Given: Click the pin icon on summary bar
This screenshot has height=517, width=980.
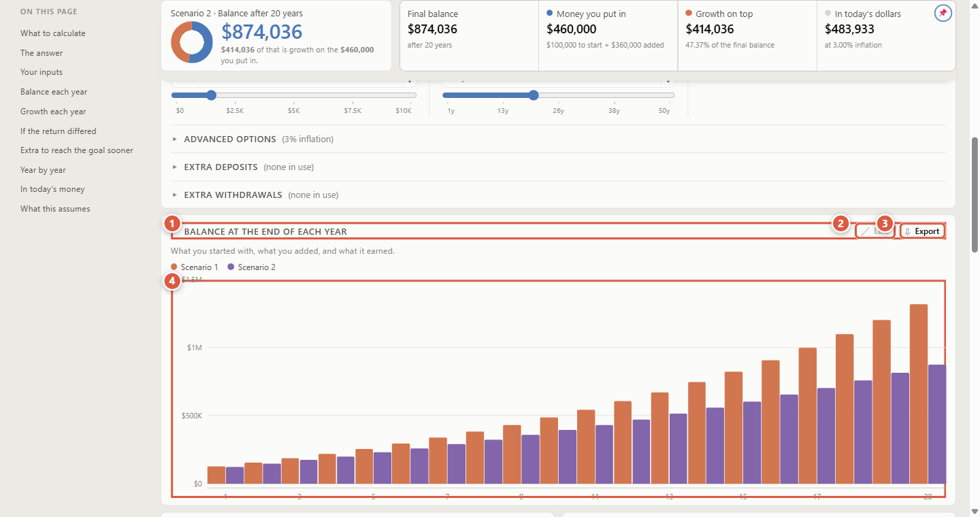Looking at the screenshot, I should point(943,13).
